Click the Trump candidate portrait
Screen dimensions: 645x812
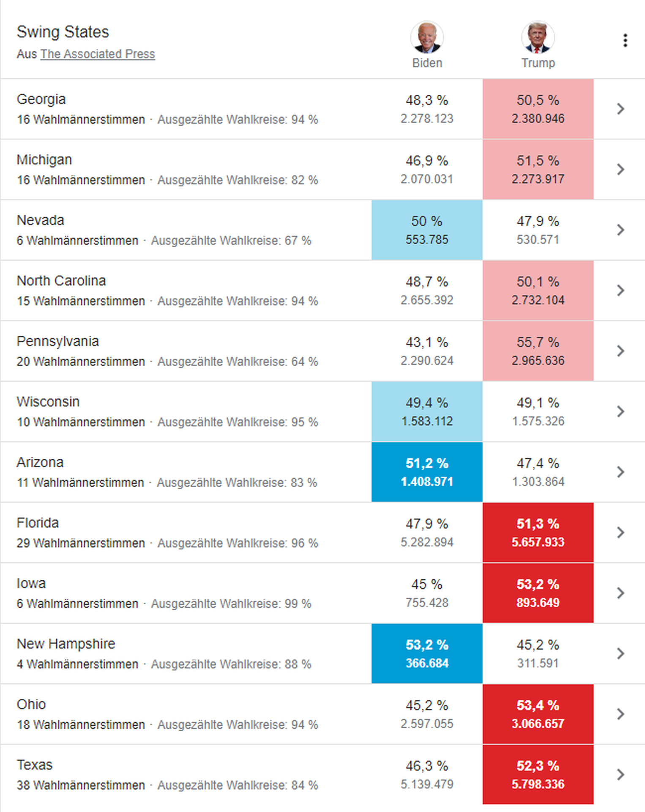(538, 37)
